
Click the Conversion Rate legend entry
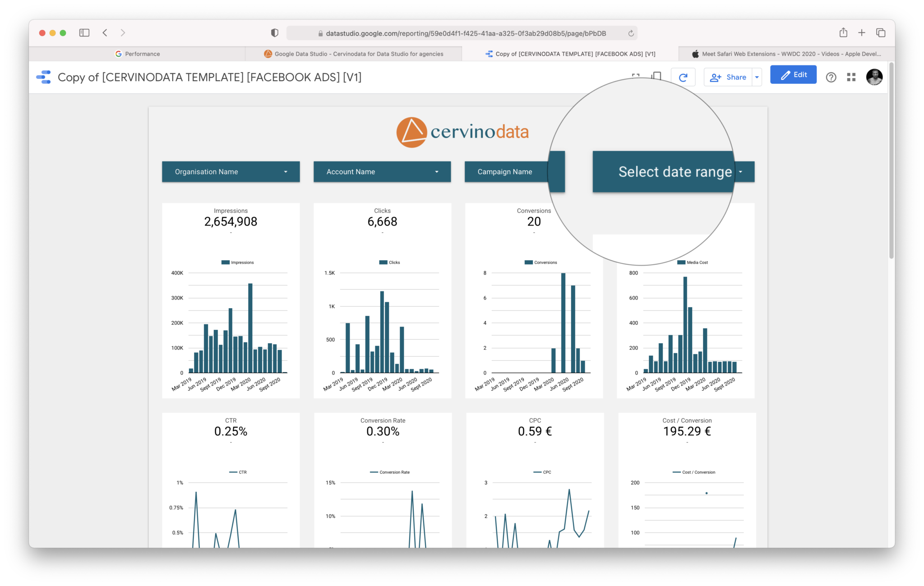[390, 472]
